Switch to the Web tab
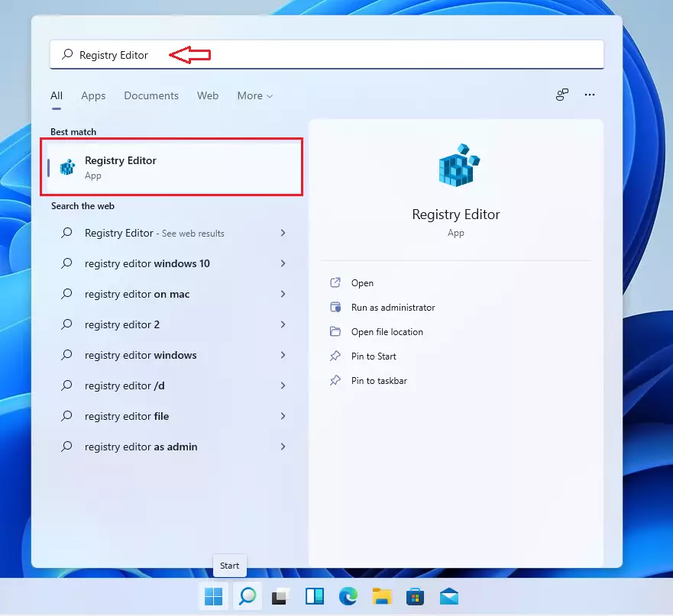Image resolution: width=673 pixels, height=616 pixels. point(208,95)
